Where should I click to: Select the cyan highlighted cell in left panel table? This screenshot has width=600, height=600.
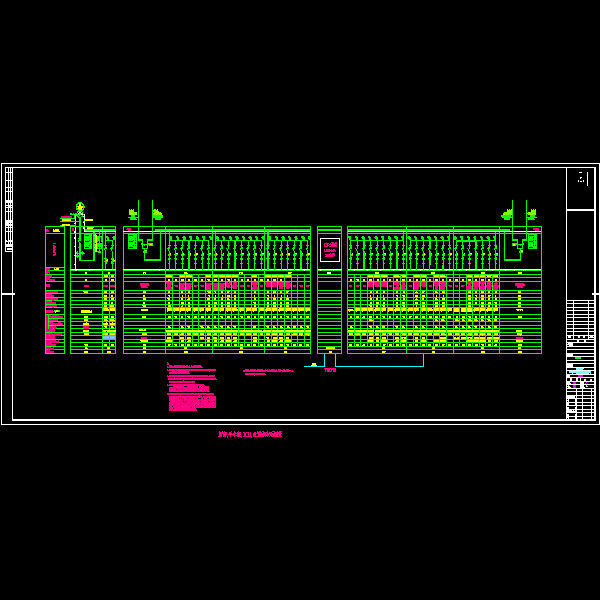tap(109, 337)
